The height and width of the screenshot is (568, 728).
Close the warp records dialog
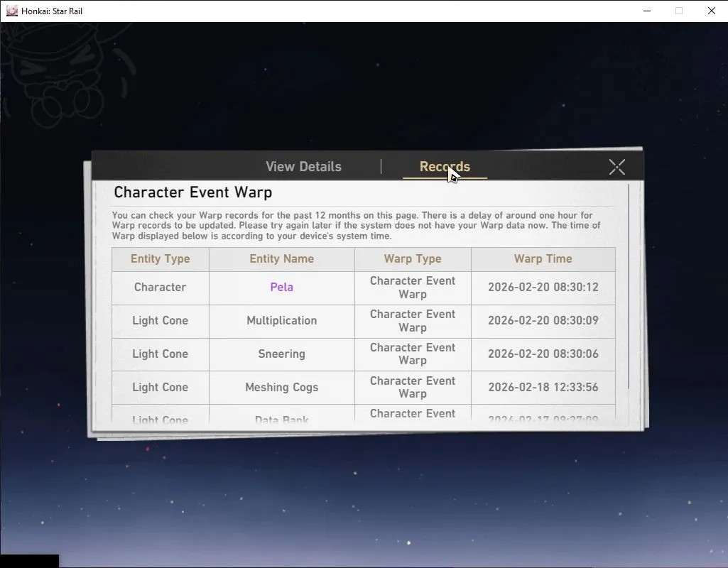point(617,167)
